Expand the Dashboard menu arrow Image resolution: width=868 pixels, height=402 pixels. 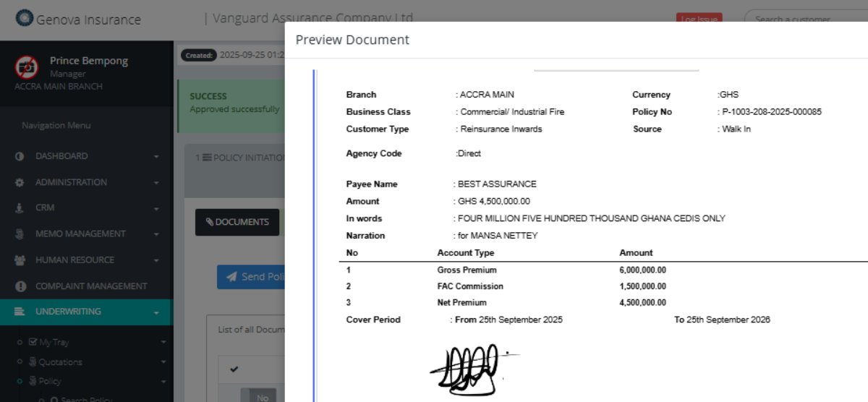(x=156, y=156)
